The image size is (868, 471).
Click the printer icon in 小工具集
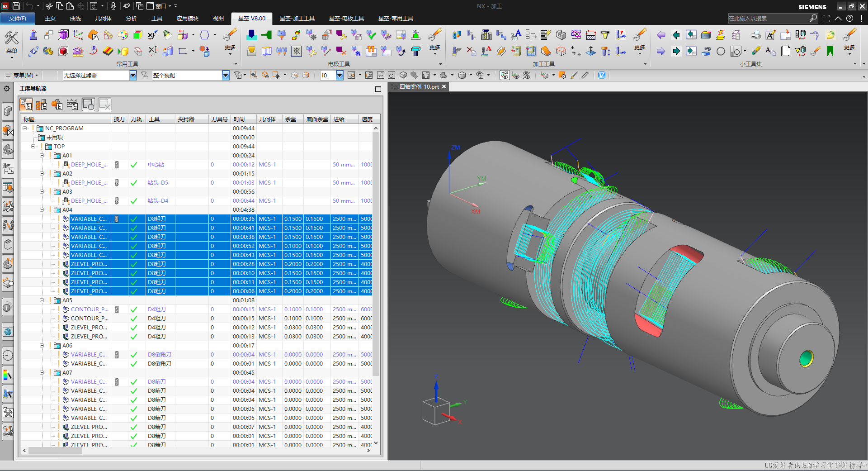pyautogui.click(x=756, y=35)
